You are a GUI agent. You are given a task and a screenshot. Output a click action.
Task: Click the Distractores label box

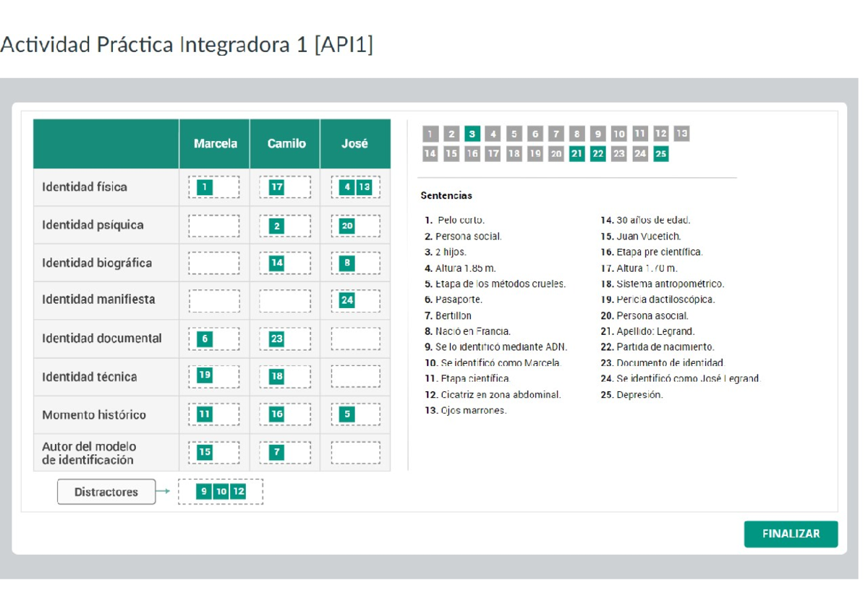click(x=106, y=492)
